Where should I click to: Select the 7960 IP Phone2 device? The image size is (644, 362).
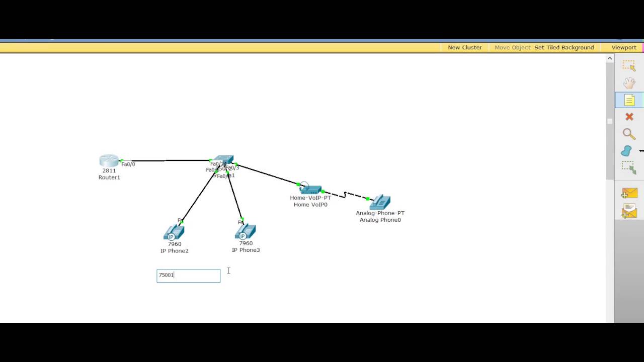click(174, 233)
